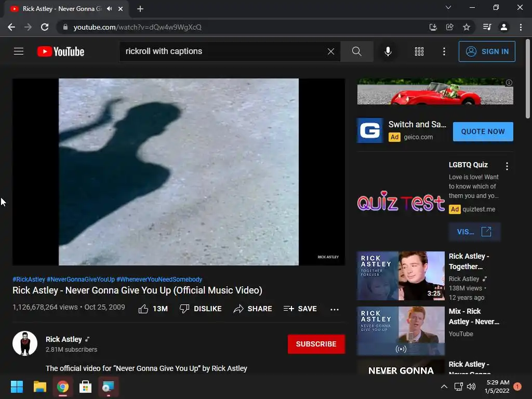The height and width of the screenshot is (399, 532).
Task: Open the YouTube apps grid icon
Action: pyautogui.click(x=419, y=51)
